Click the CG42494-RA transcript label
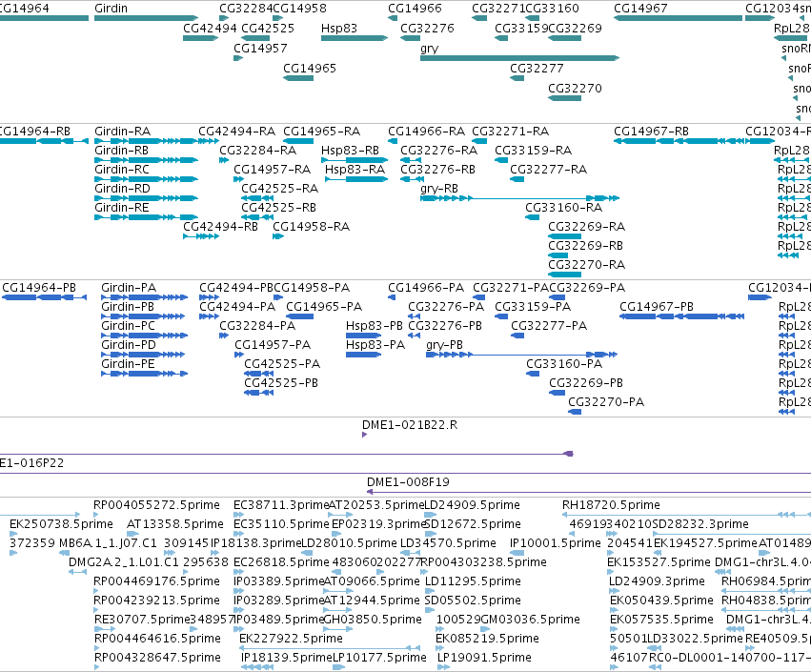Viewport: 811px width, 672px height. tap(237, 132)
